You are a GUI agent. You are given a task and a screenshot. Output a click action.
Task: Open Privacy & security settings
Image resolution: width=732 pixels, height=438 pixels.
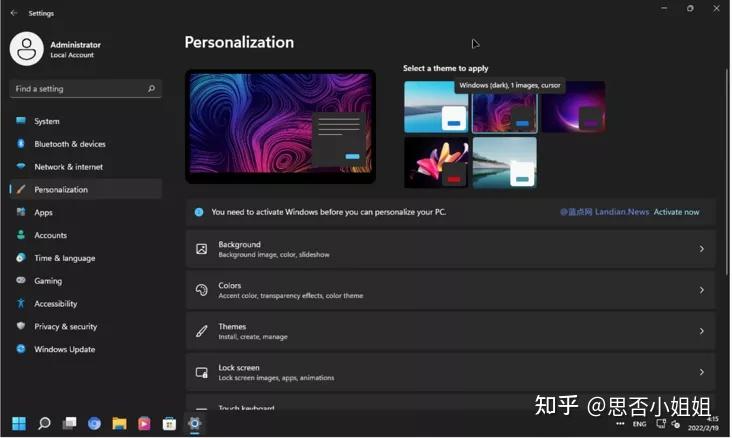point(85,326)
